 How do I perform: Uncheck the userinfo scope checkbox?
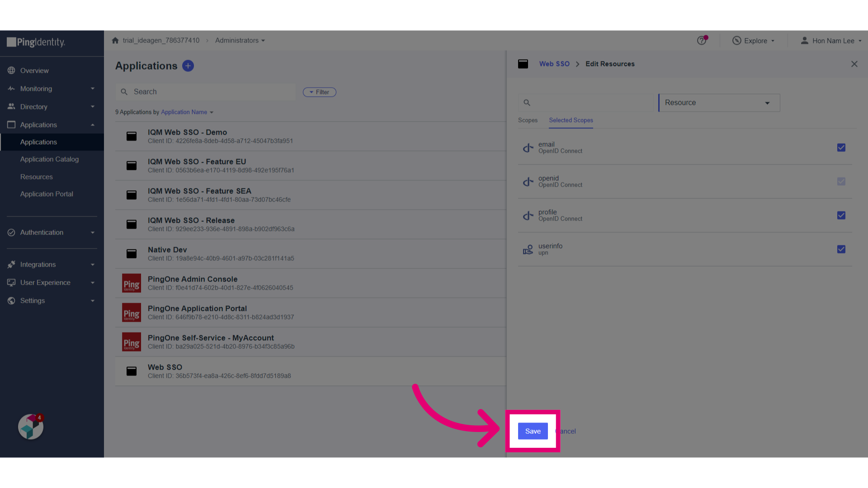(841, 249)
